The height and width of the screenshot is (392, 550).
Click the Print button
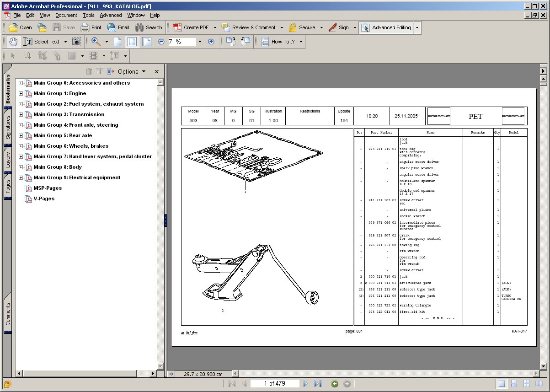point(91,27)
